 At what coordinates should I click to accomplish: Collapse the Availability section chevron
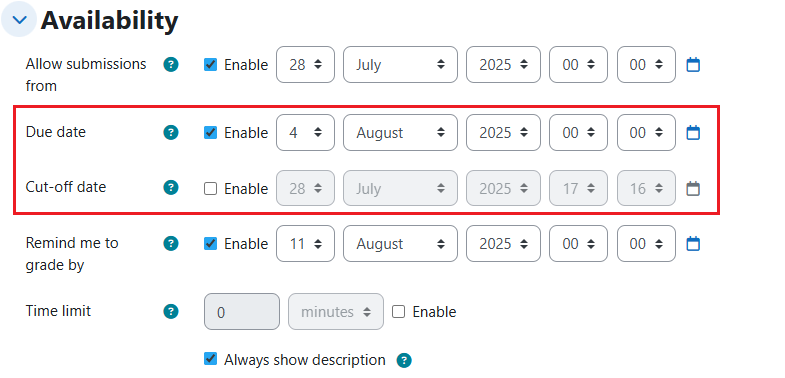[x=20, y=20]
